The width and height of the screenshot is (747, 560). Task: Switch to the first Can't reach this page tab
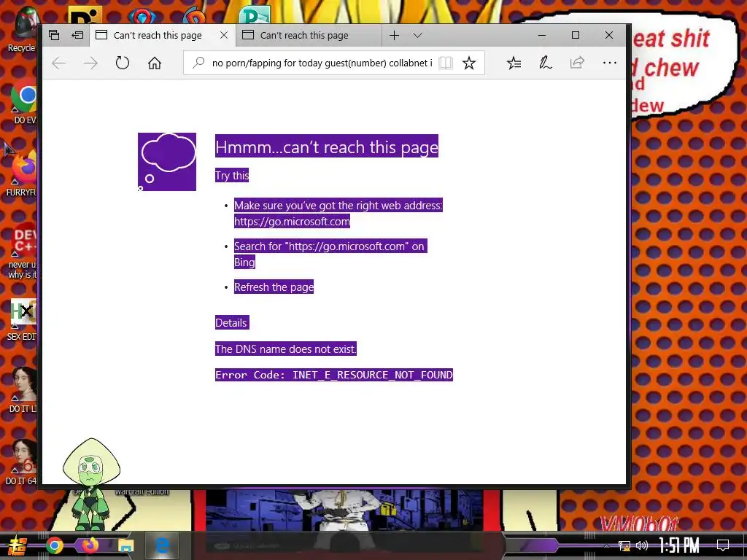(158, 35)
